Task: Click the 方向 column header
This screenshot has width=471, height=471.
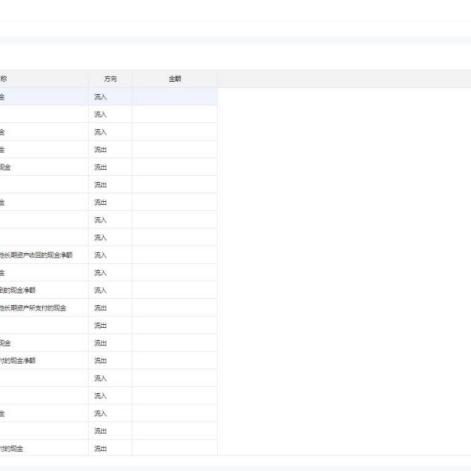Action: click(x=110, y=79)
